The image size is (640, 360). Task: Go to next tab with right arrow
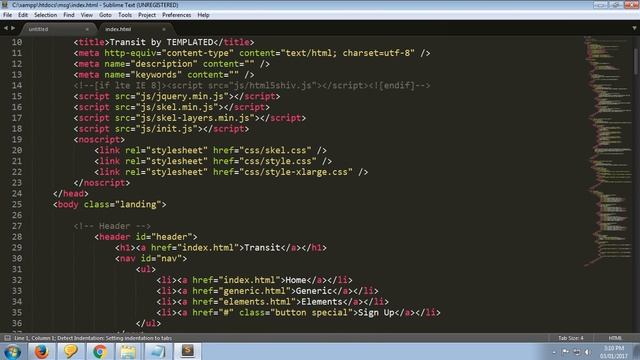click(13, 28)
